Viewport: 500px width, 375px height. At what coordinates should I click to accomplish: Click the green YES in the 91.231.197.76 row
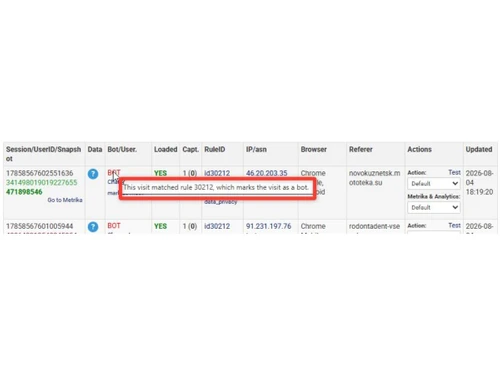pyautogui.click(x=160, y=226)
